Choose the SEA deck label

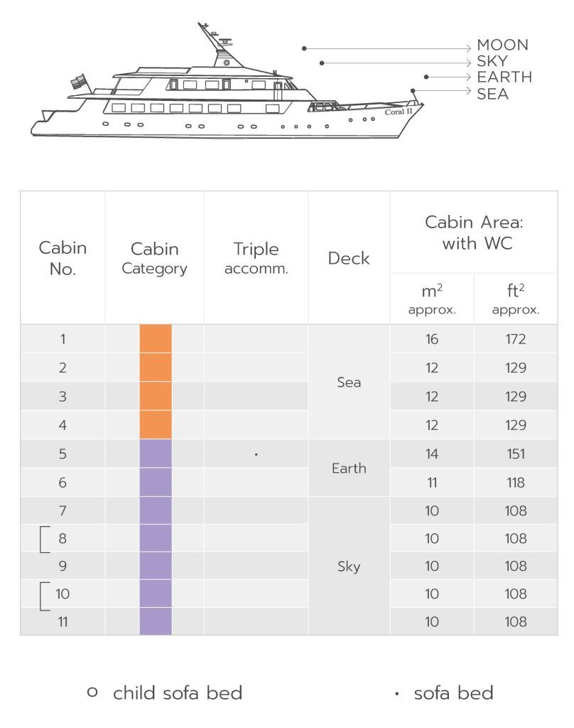[492, 93]
